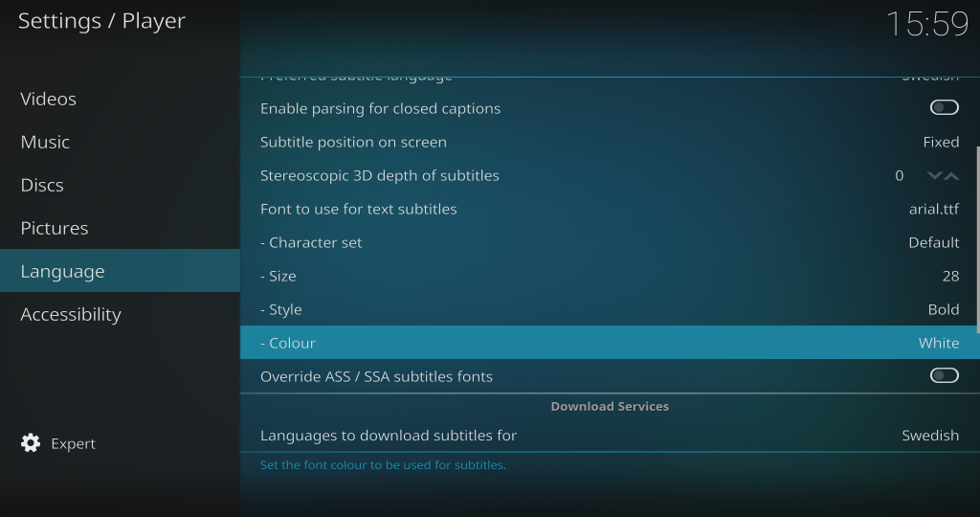The height and width of the screenshot is (517, 980).
Task: Select the Language category in sidebar
Action: [63, 271]
